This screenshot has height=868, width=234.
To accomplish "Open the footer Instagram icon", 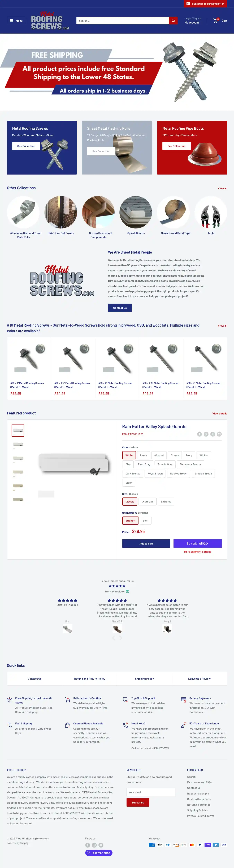I will click(x=94, y=845).
